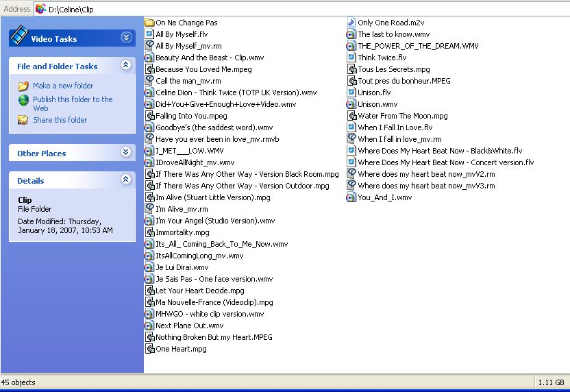Screen dimensions: 570x392
Task: Select the Think Twice.flv file icon
Action: click(351, 58)
